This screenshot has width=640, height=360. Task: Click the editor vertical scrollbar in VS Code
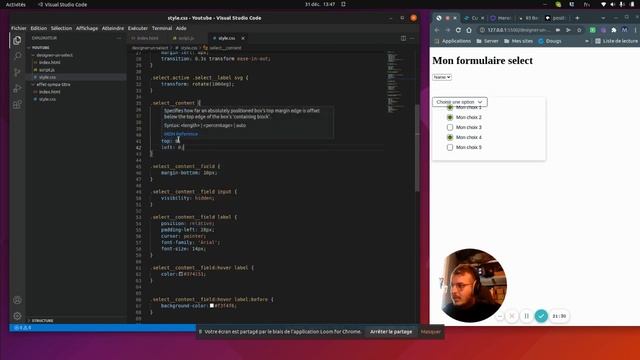[417, 147]
